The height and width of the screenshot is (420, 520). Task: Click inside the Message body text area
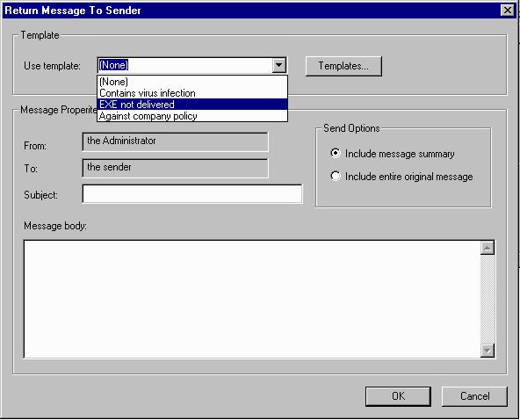pos(252,299)
